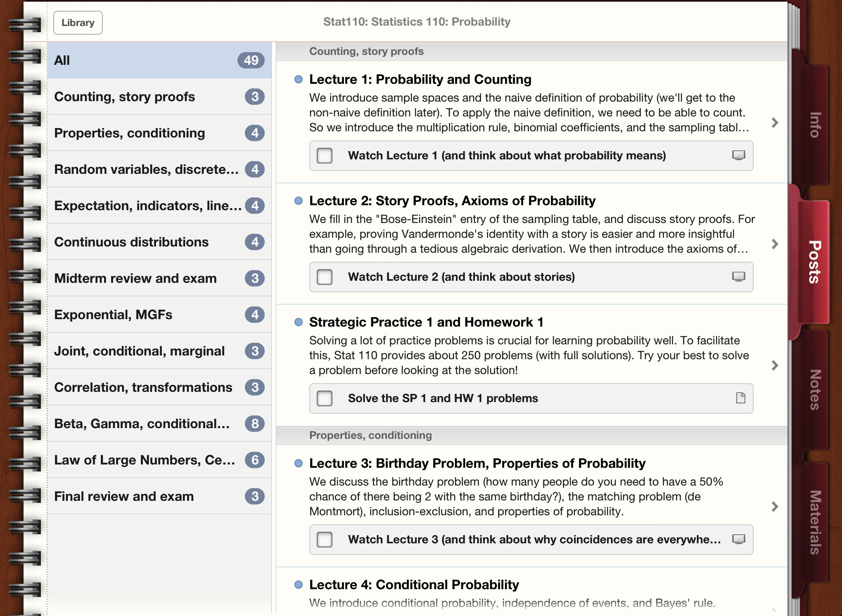Open the Materials tab

(x=814, y=522)
